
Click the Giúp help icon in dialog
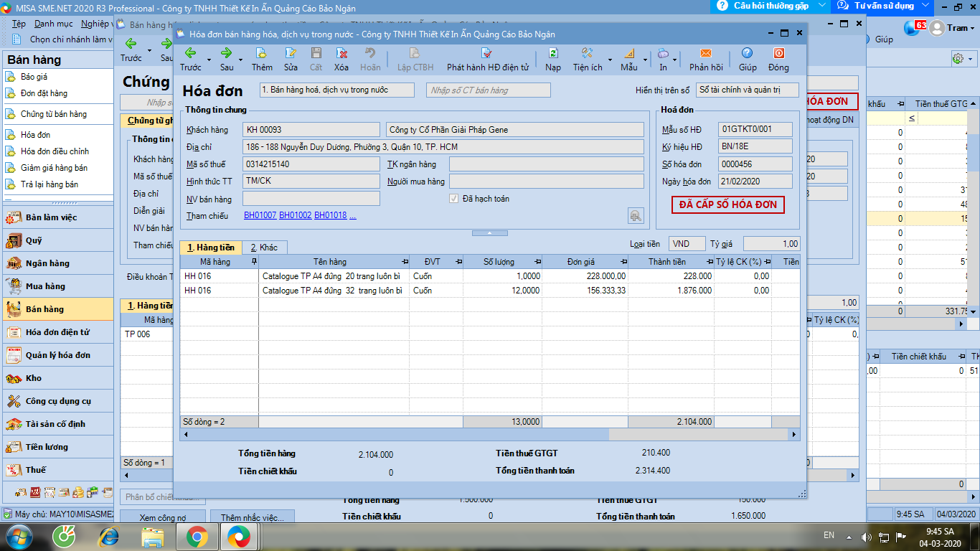point(748,53)
